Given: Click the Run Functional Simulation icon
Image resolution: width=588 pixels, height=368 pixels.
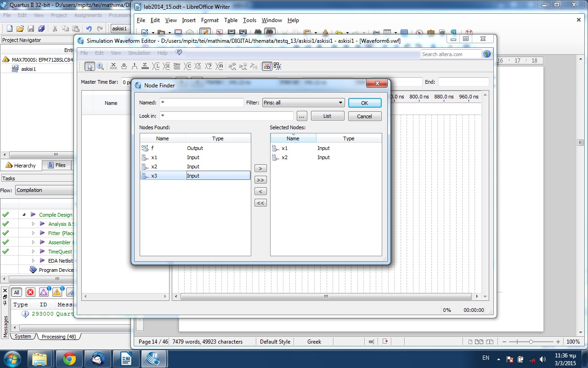Looking at the screenshot, I should (x=232, y=66).
